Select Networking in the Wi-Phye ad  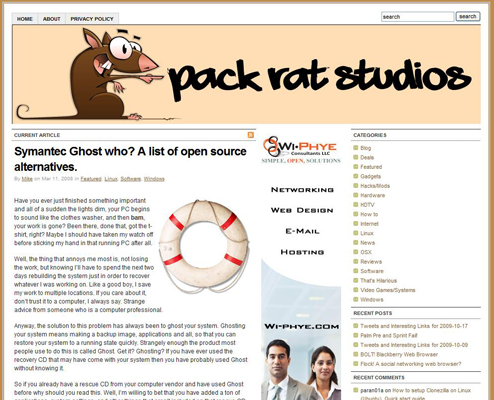pos(302,190)
